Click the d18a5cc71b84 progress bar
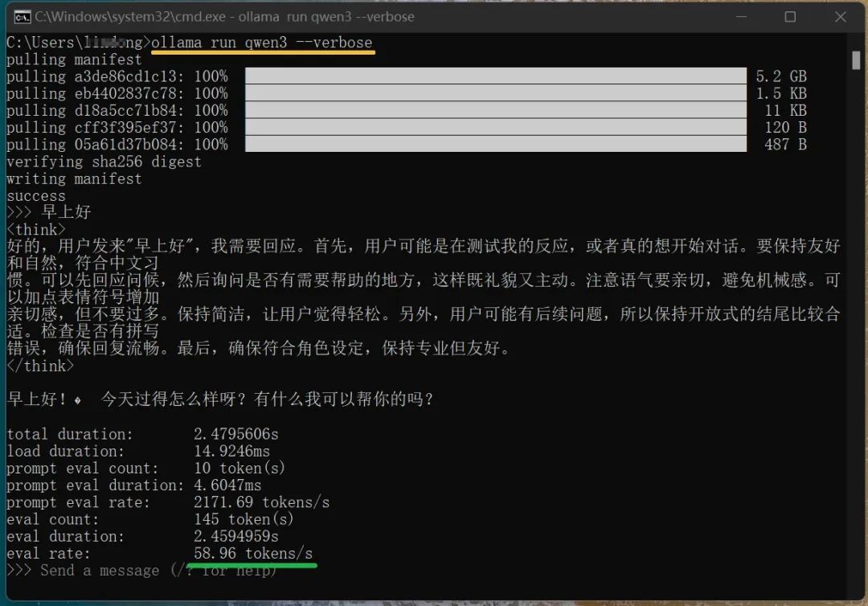 (x=495, y=109)
